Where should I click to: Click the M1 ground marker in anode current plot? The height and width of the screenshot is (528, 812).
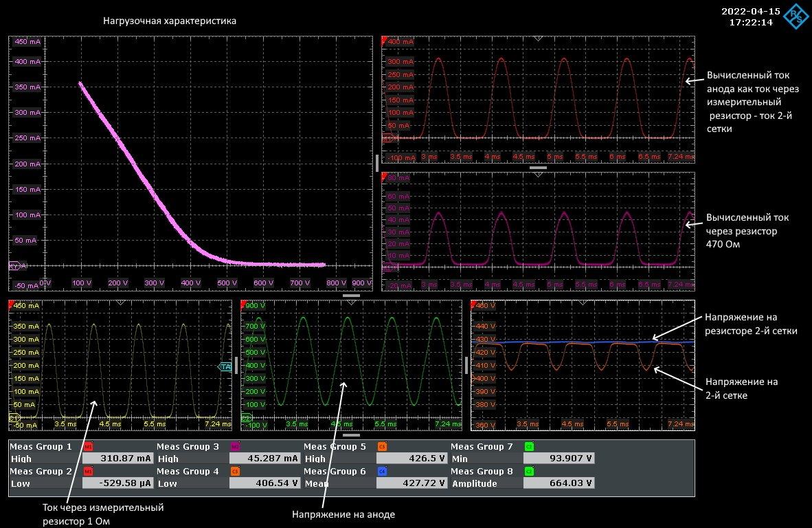coord(387,138)
